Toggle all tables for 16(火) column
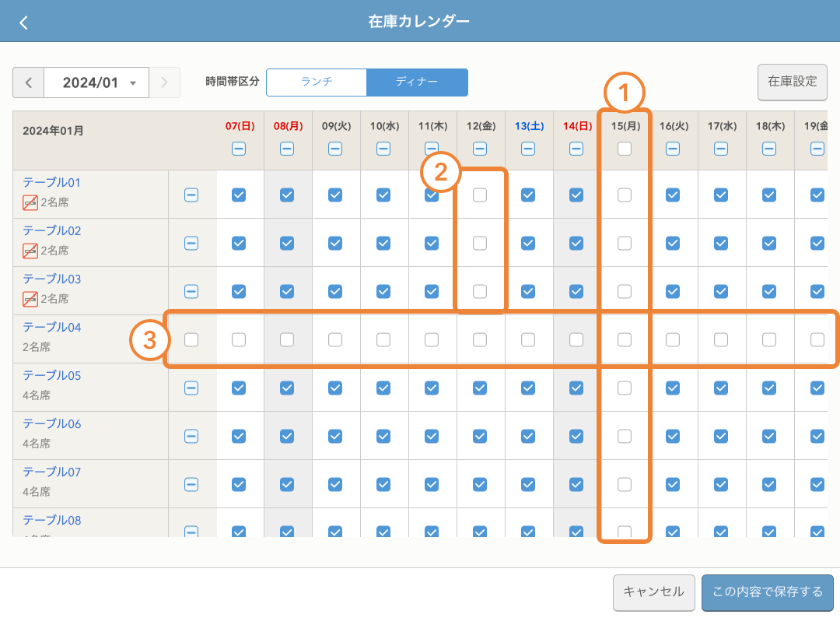 pyautogui.click(x=673, y=149)
